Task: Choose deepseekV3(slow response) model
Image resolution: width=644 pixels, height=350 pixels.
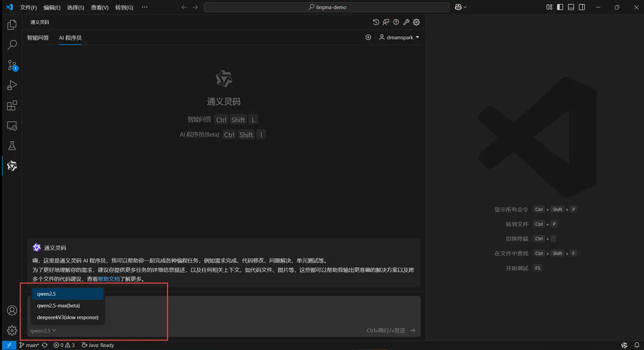Action: point(68,317)
